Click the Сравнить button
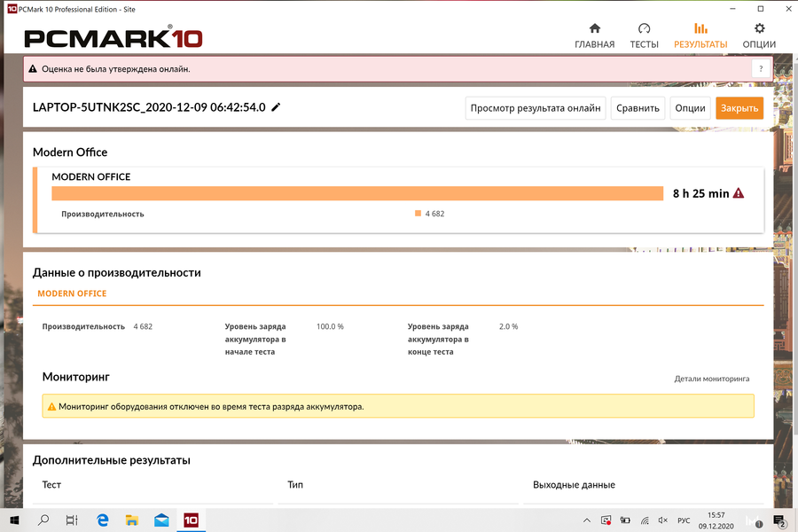This screenshot has height=532, width=798. (638, 108)
